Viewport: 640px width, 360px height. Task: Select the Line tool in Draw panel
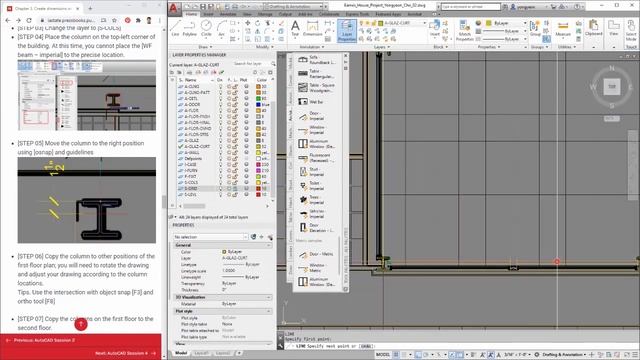click(175, 28)
